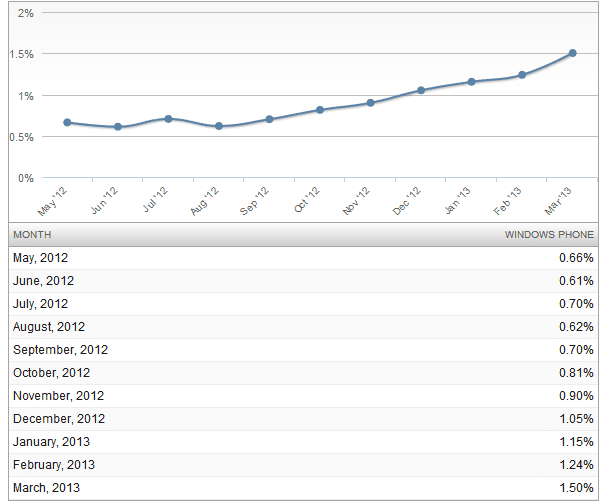Click the 1.5% y-axis label
Viewport: 605px width, 502px height.
point(22,54)
